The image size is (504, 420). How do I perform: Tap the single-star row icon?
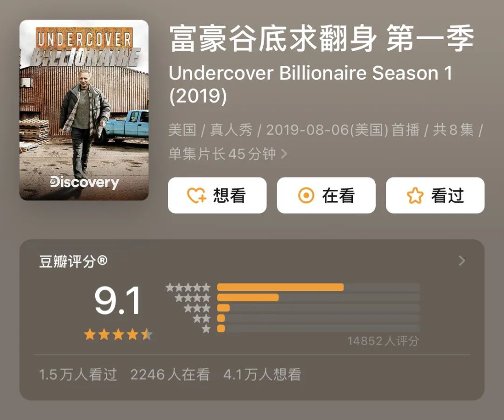pyautogui.click(x=206, y=329)
